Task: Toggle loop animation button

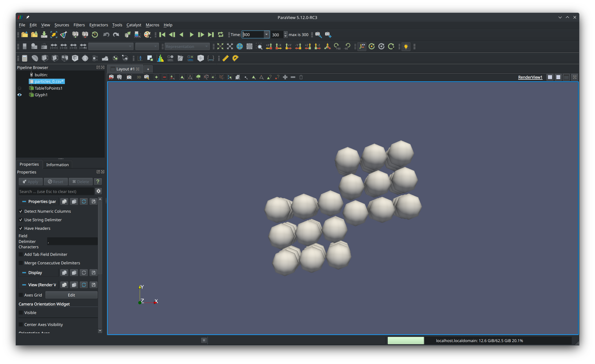Action: click(220, 35)
